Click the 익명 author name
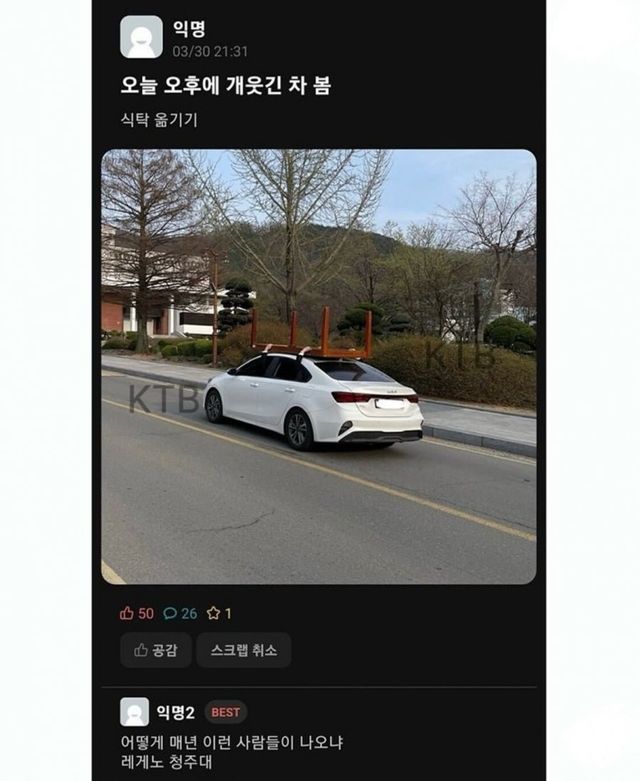The height and width of the screenshot is (781, 640). [x=189, y=28]
